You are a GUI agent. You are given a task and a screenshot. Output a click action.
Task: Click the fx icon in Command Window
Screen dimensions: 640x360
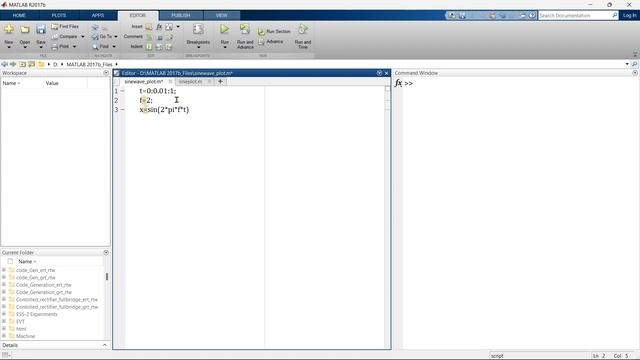[398, 83]
